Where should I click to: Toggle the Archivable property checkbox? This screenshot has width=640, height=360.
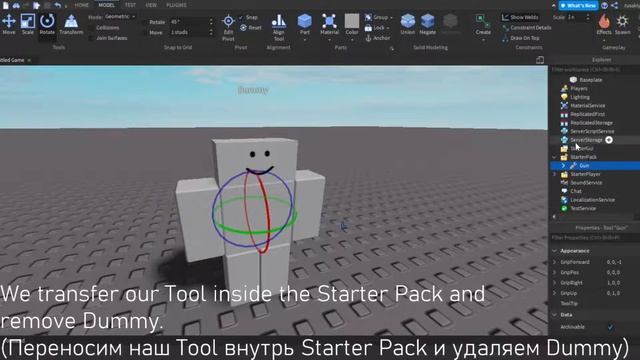pyautogui.click(x=610, y=327)
